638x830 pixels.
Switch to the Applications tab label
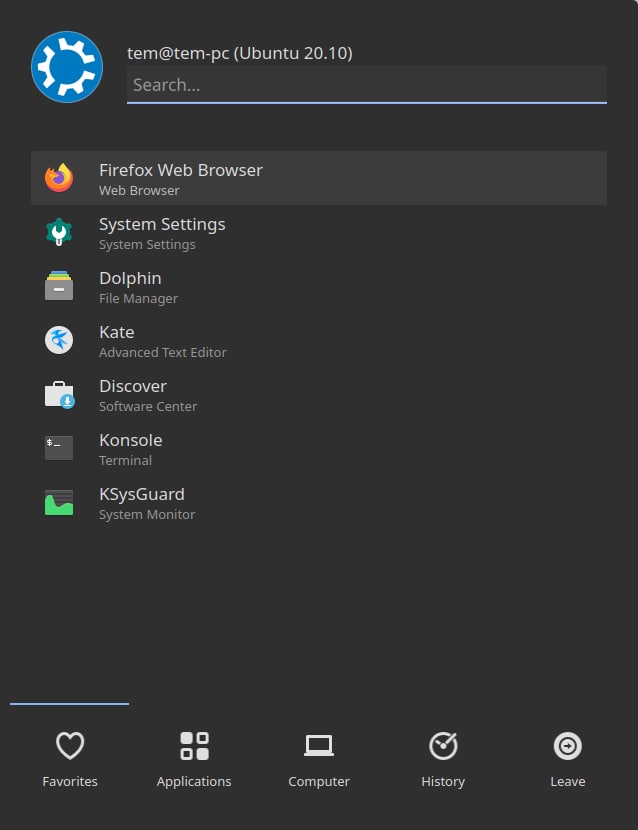click(194, 782)
